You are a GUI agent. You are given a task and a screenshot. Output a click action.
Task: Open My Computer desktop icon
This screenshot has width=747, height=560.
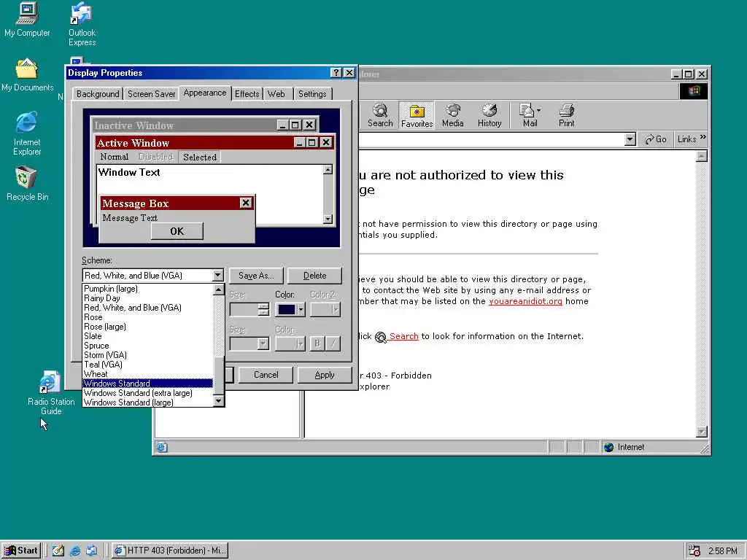click(27, 20)
